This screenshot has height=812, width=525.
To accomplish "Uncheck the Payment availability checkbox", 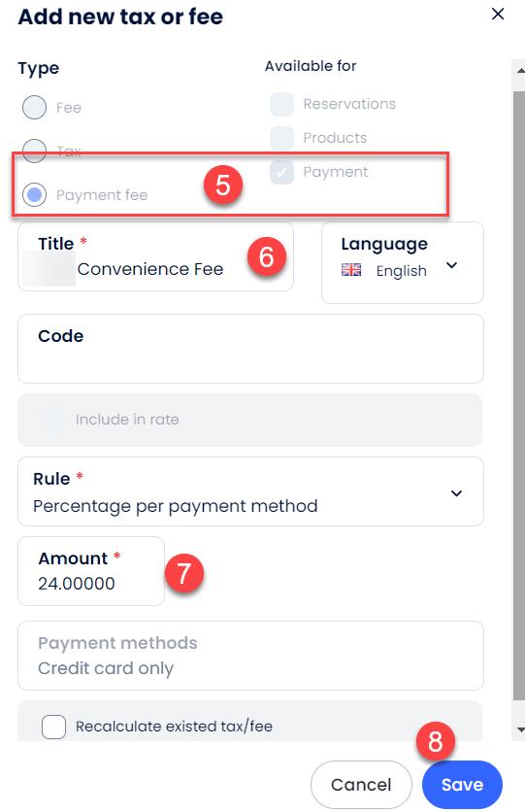I will click(x=281, y=173).
